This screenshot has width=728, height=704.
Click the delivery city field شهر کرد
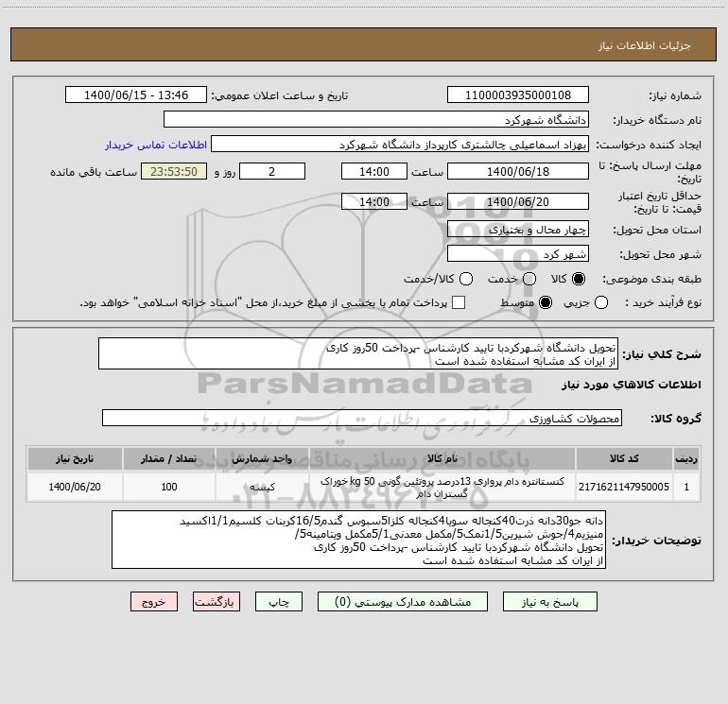pyautogui.click(x=518, y=253)
